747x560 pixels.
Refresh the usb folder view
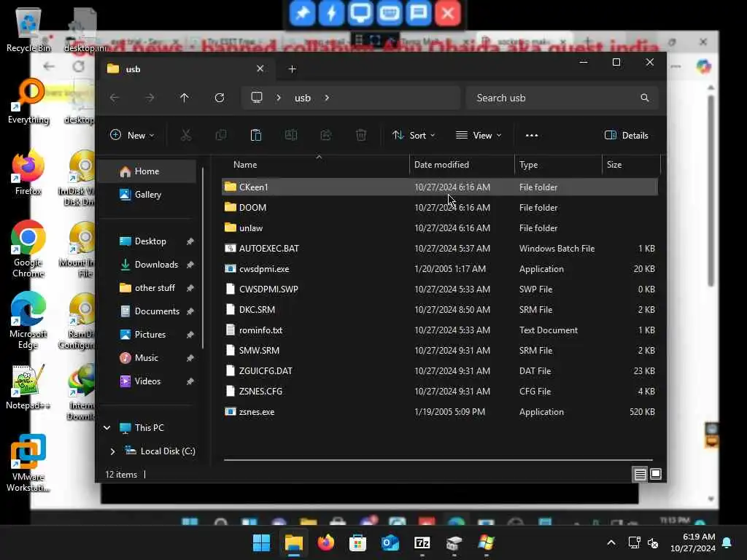click(x=220, y=98)
